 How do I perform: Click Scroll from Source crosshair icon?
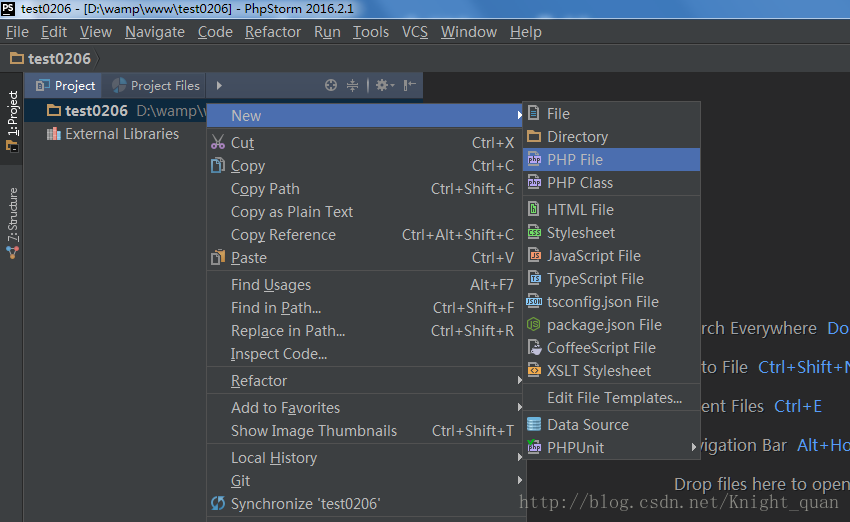tap(331, 85)
